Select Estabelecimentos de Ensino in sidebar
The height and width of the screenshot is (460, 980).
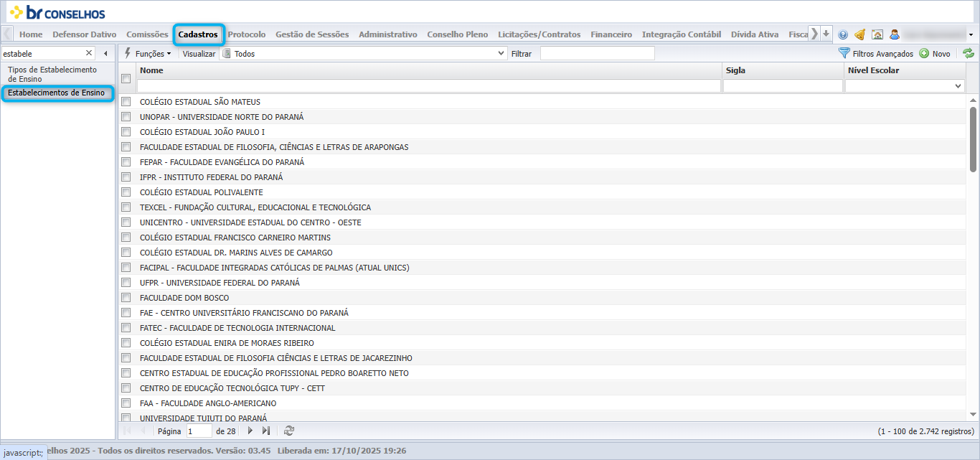click(x=57, y=93)
